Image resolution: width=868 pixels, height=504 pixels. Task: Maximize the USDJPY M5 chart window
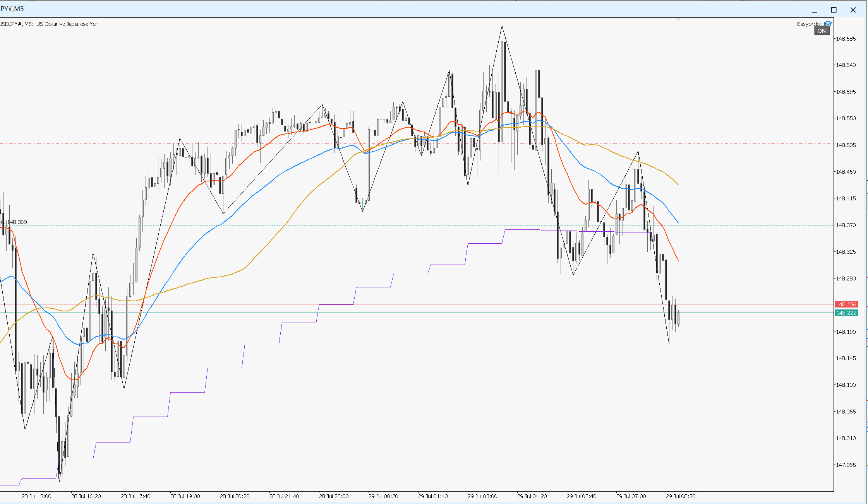click(834, 10)
